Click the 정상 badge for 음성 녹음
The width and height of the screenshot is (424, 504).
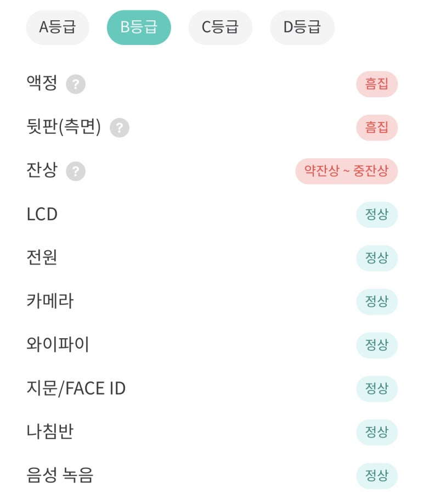(377, 475)
